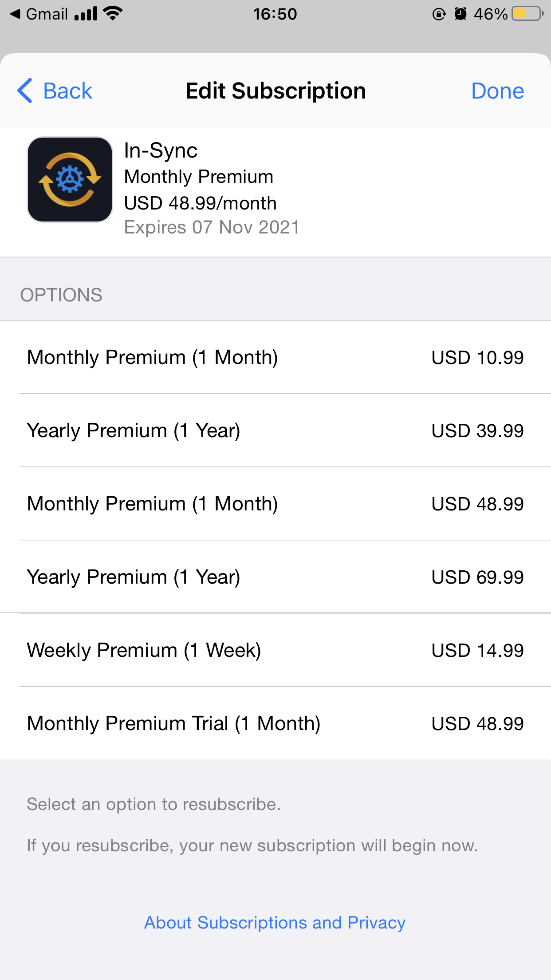Go back using the Back label
The height and width of the screenshot is (980, 551).
click(x=67, y=91)
